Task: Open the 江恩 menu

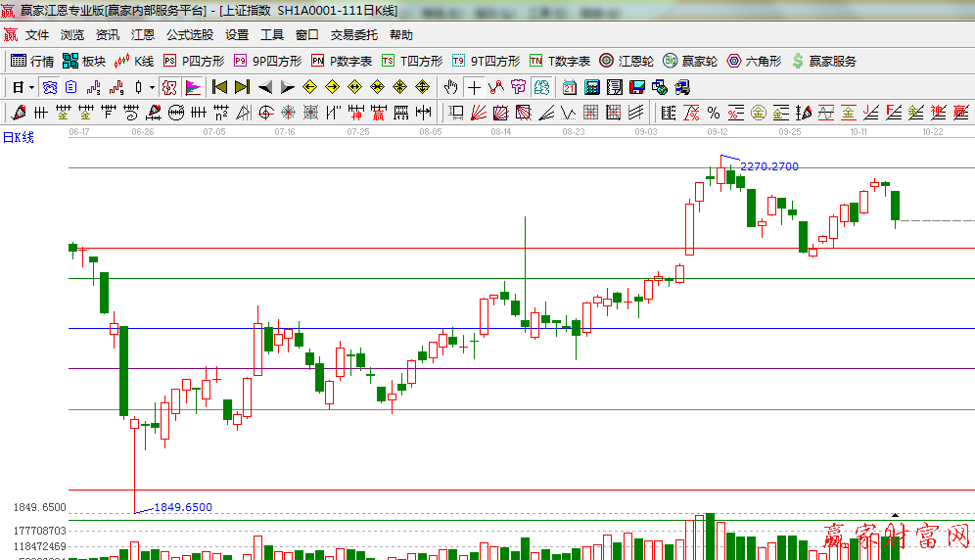Action: [x=143, y=34]
